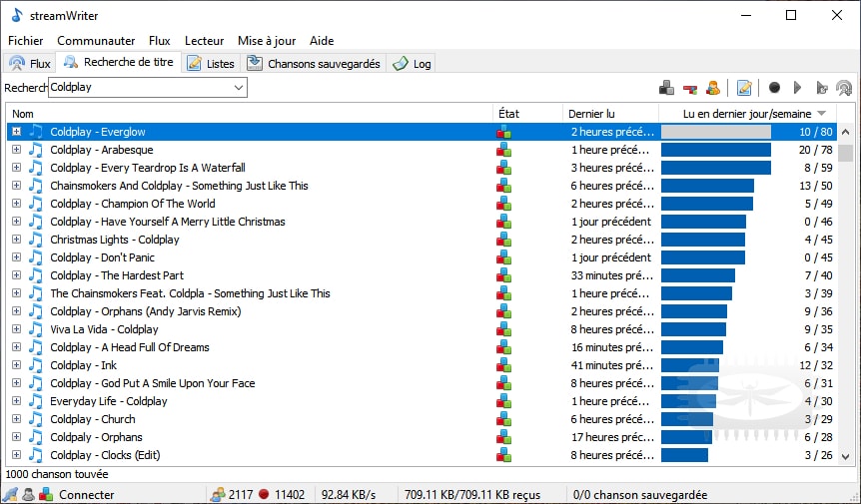861x504 pixels.
Task: Open the Communauter menu
Action: 96,41
